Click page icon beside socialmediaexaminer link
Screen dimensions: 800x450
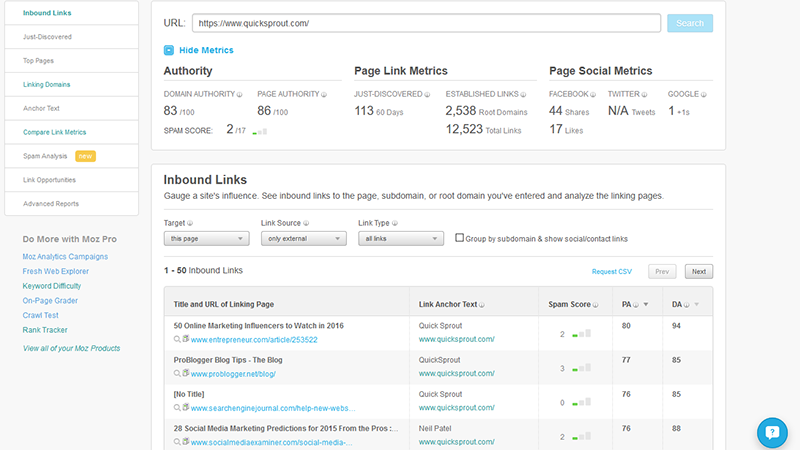186,441
